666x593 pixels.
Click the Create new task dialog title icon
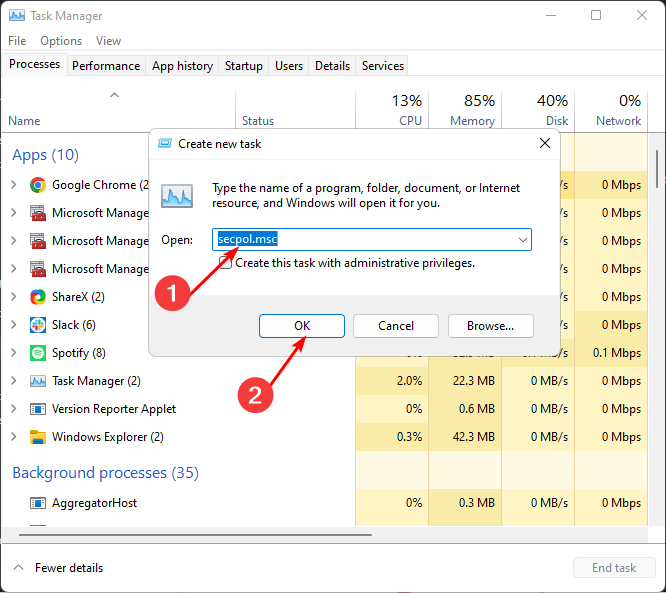165,144
